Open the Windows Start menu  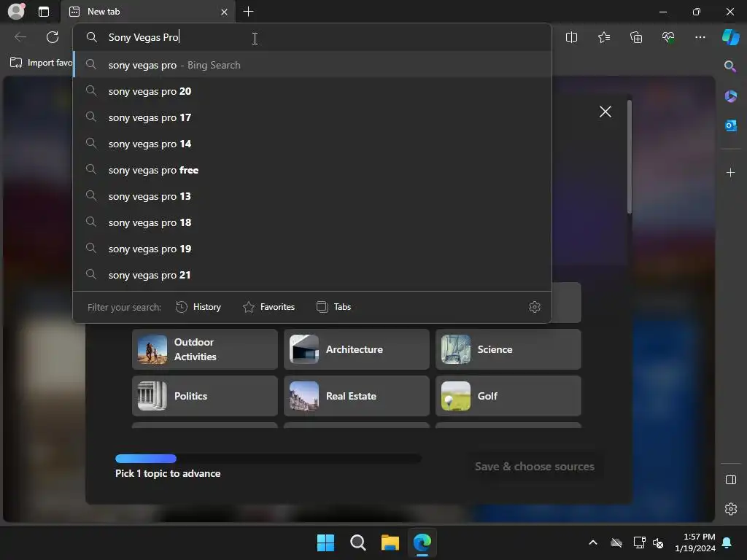pyautogui.click(x=326, y=542)
